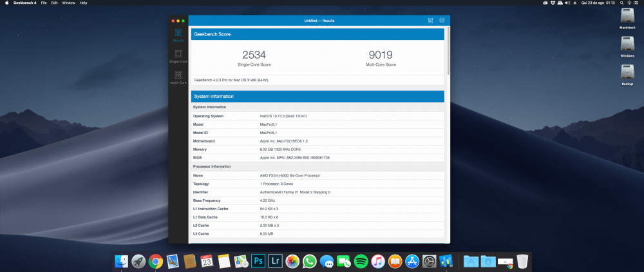The height and width of the screenshot is (272, 644).
Task: Click the AuthenticAMD Identifier row
Action: tap(317, 192)
